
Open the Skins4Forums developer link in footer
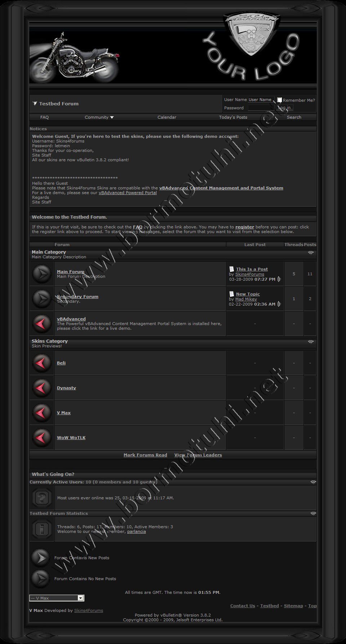click(x=89, y=610)
